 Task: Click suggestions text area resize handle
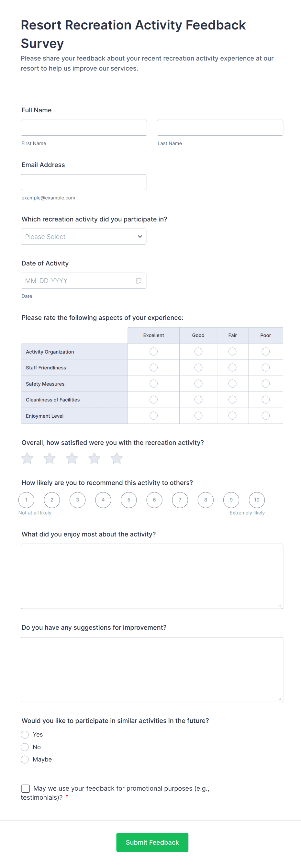pyautogui.click(x=279, y=698)
